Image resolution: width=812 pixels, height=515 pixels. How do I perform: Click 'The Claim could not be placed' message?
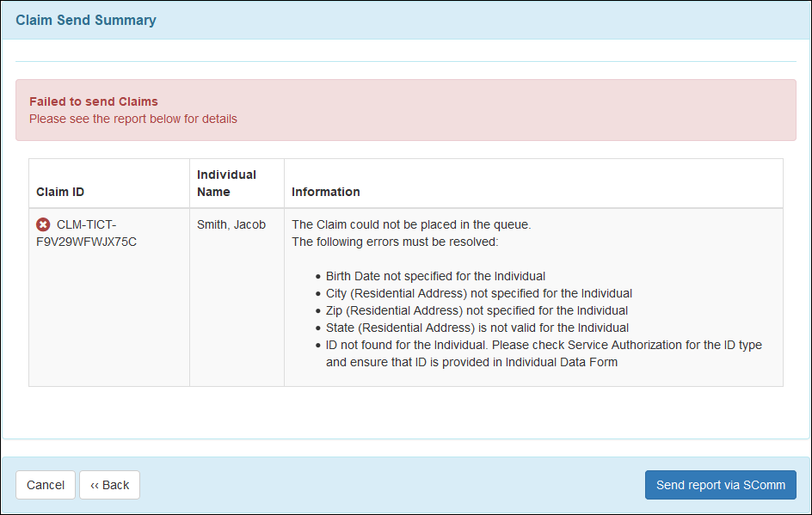(411, 224)
